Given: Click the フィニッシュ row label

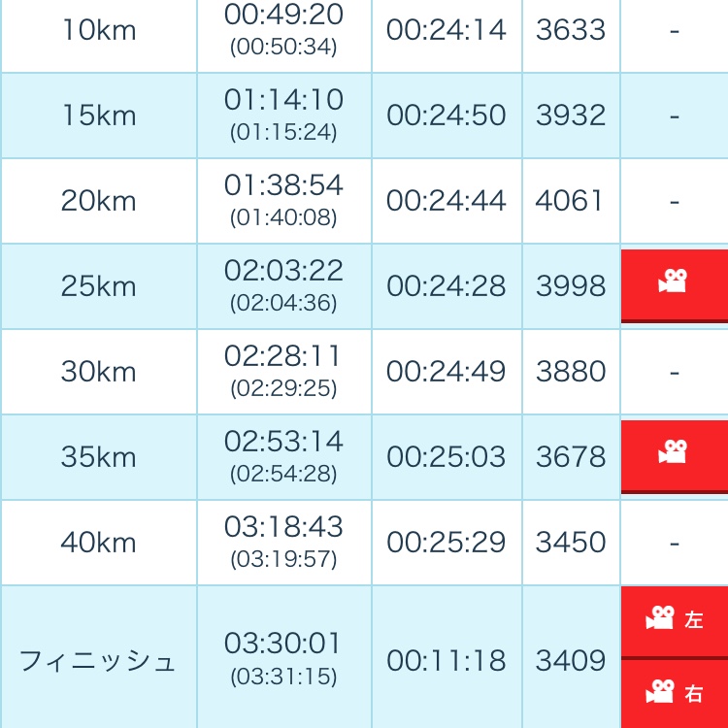Looking at the screenshot, I should click(97, 661).
